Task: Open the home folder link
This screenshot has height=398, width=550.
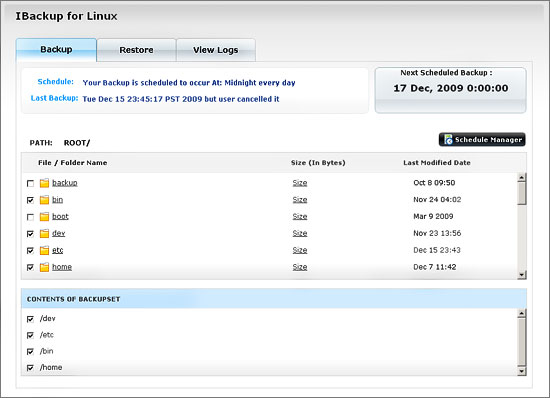Action: [x=62, y=267]
